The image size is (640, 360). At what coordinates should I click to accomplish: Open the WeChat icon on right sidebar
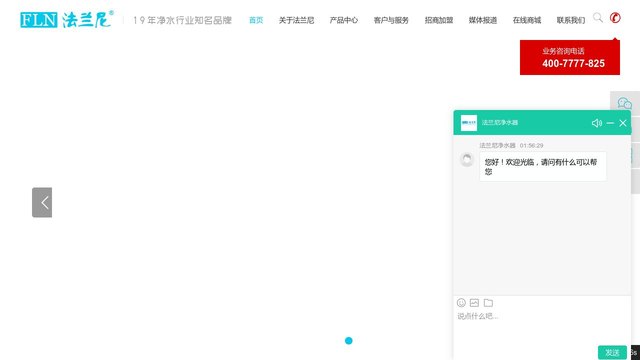pos(624,103)
